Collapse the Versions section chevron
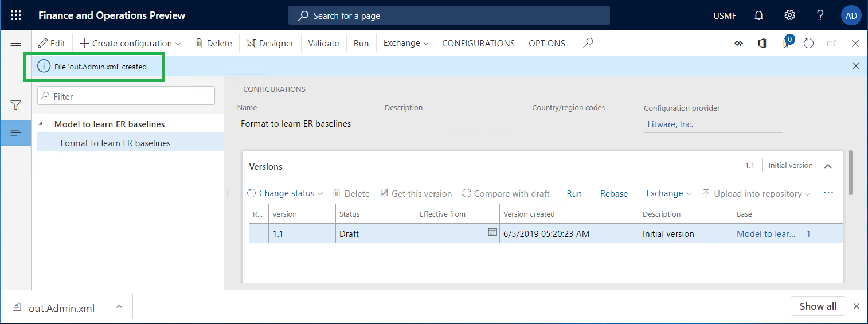Image resolution: width=868 pixels, height=324 pixels. point(828,166)
